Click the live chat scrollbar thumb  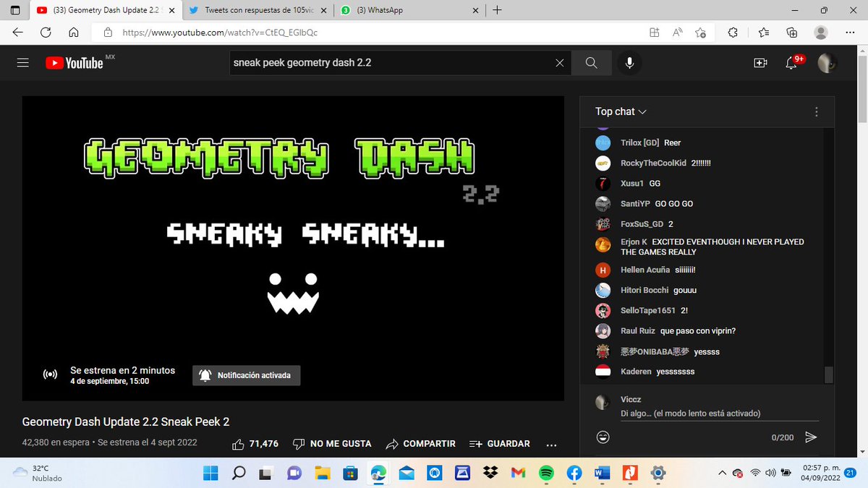tap(829, 374)
